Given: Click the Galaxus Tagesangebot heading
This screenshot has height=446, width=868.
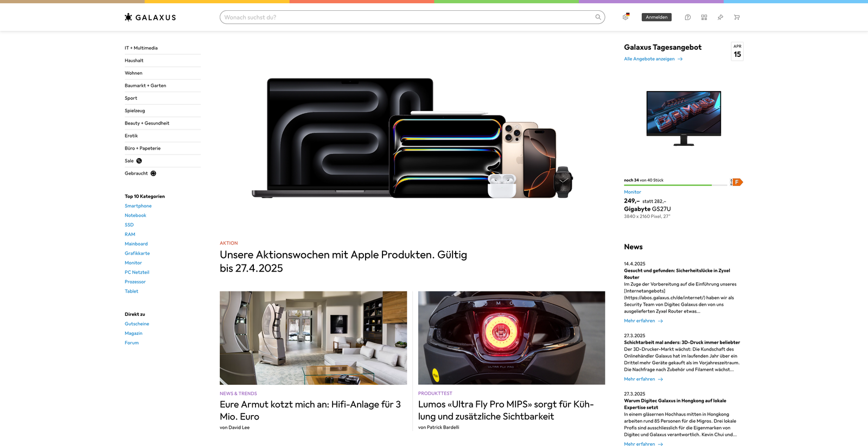Looking at the screenshot, I should coord(662,48).
